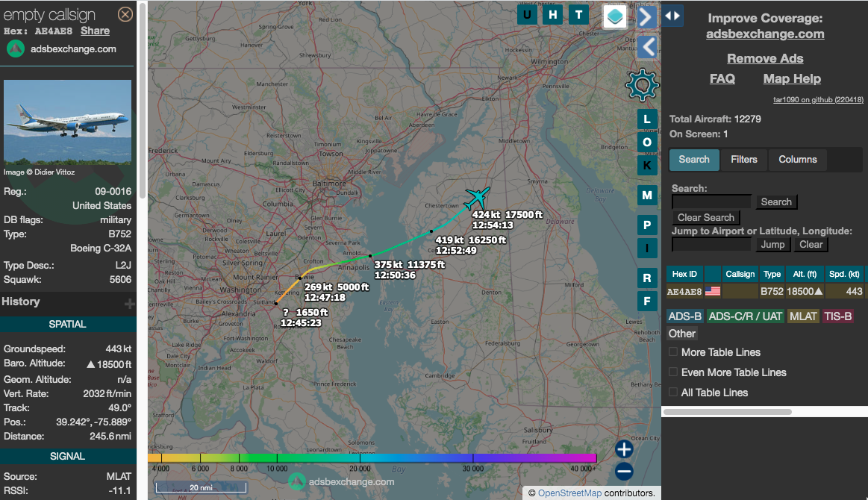The height and width of the screenshot is (500, 868).
Task: Click the table horizontal scrollbar
Action: [x=728, y=411]
